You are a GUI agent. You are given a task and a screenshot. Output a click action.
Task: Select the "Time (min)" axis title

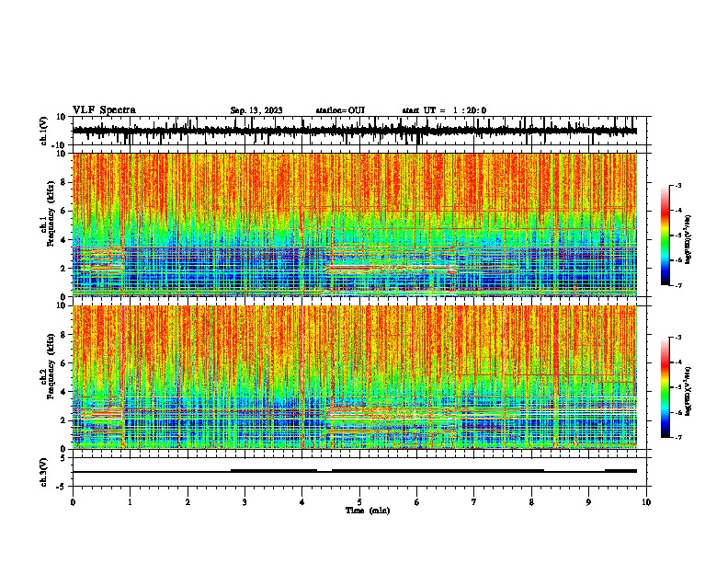(x=368, y=511)
